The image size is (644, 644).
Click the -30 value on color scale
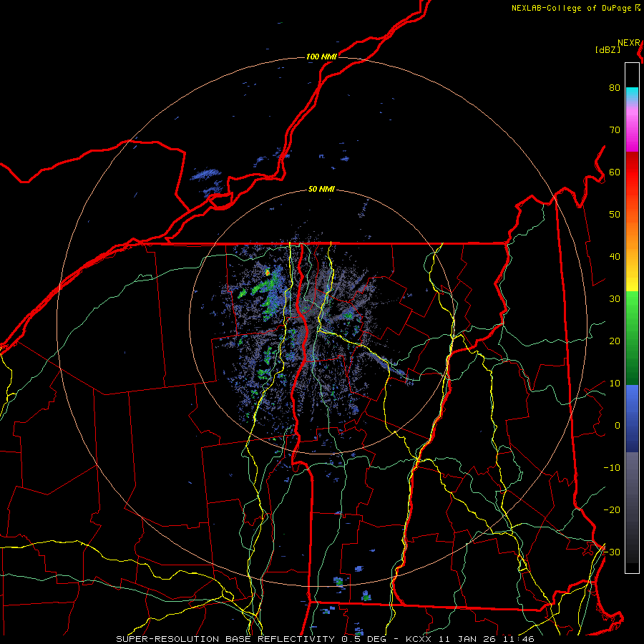click(612, 552)
